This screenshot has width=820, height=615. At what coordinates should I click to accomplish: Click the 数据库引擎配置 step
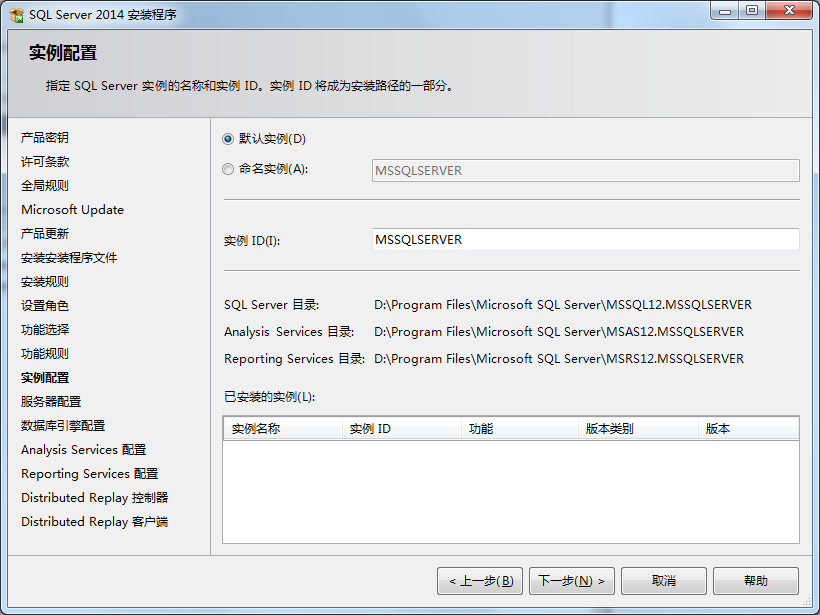coord(63,426)
